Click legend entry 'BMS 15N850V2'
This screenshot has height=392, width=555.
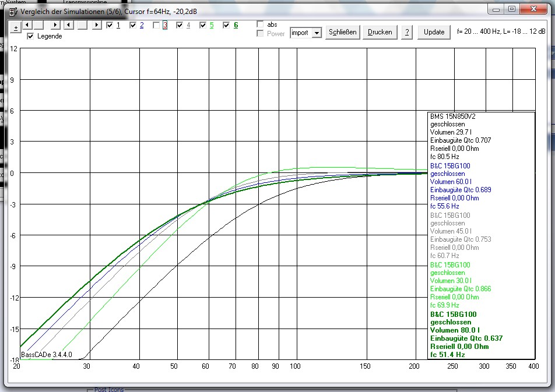click(453, 116)
